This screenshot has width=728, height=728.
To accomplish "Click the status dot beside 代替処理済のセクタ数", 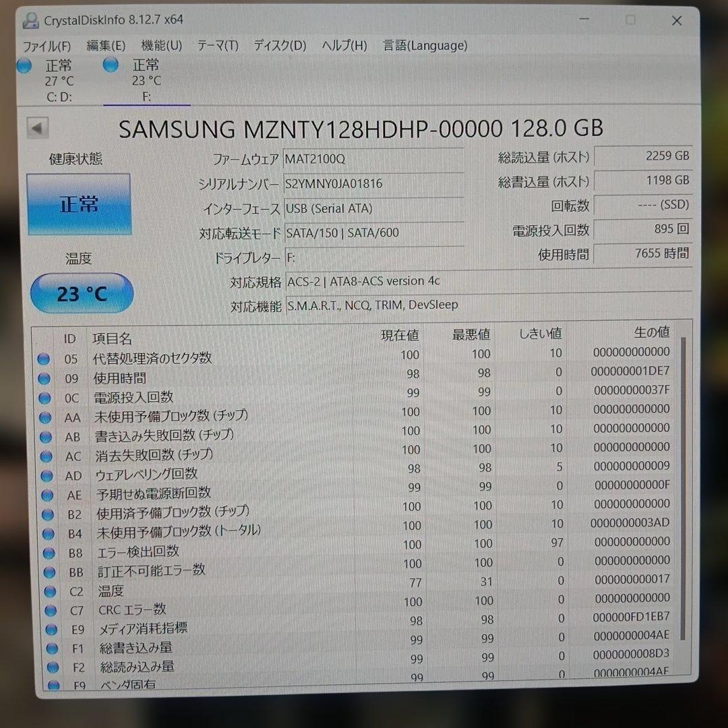I will click(x=43, y=361).
